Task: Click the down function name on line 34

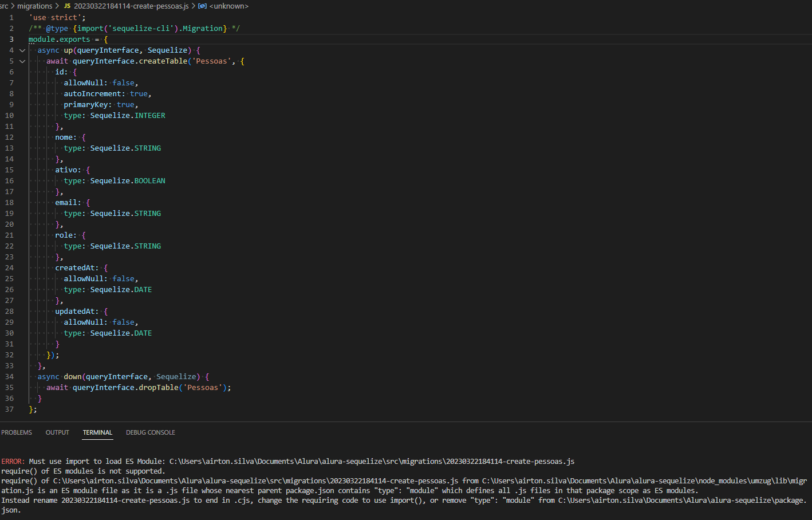Action: (73, 377)
